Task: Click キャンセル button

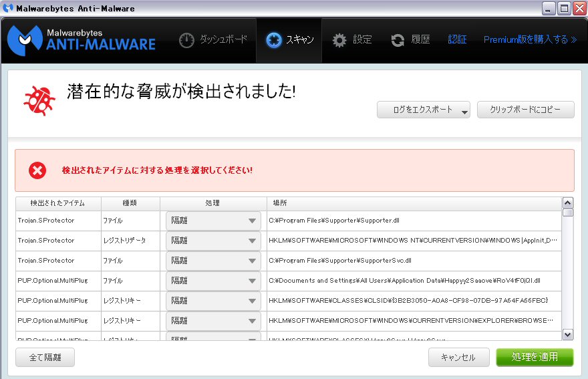Action: click(x=458, y=357)
